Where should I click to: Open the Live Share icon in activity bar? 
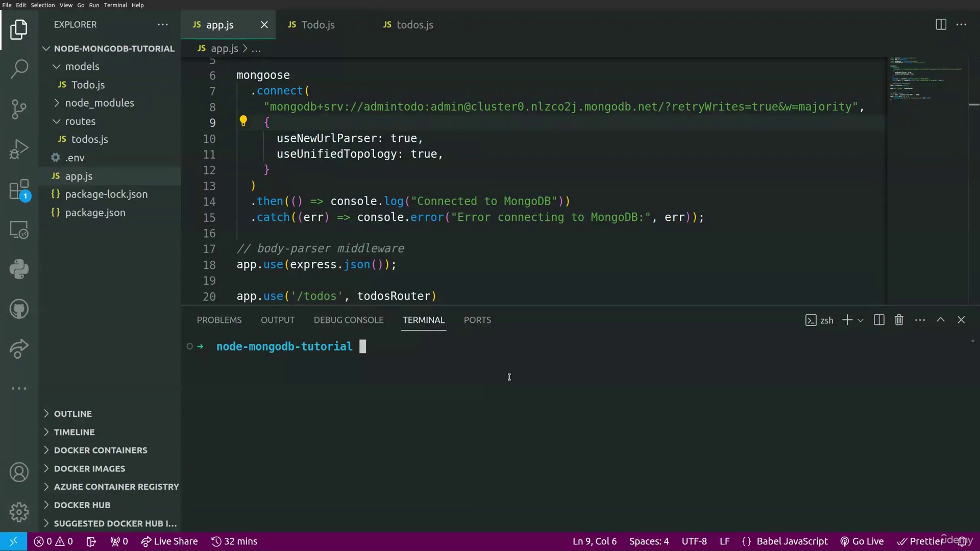tap(19, 349)
